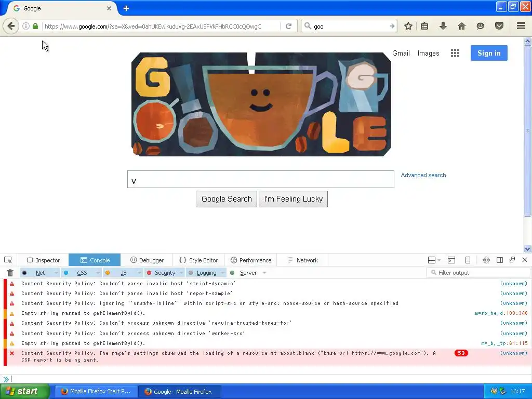
Task: Open the Windows start menu
Action: coord(24,391)
